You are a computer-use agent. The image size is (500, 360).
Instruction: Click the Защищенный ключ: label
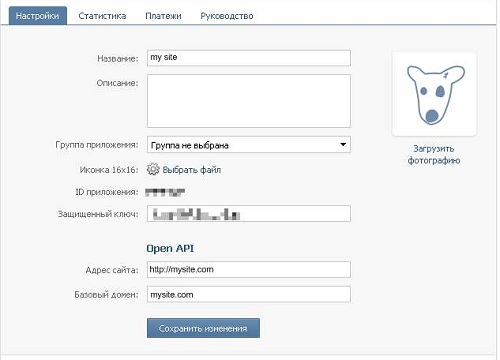[98, 214]
